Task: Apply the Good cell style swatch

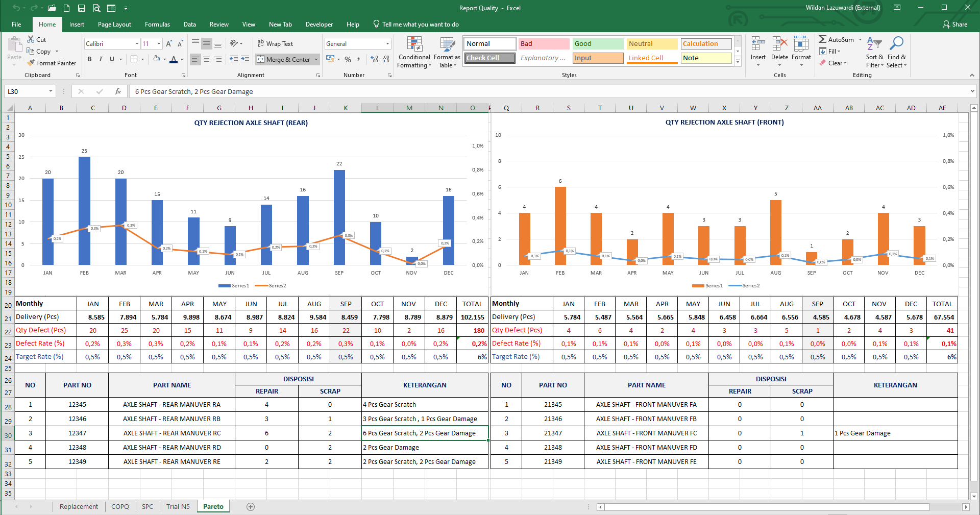Action: tap(597, 44)
